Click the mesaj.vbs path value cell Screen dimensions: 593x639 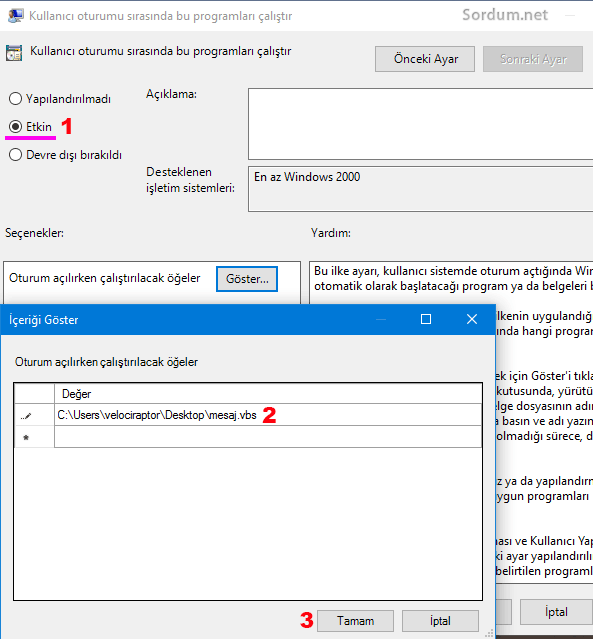point(268,415)
